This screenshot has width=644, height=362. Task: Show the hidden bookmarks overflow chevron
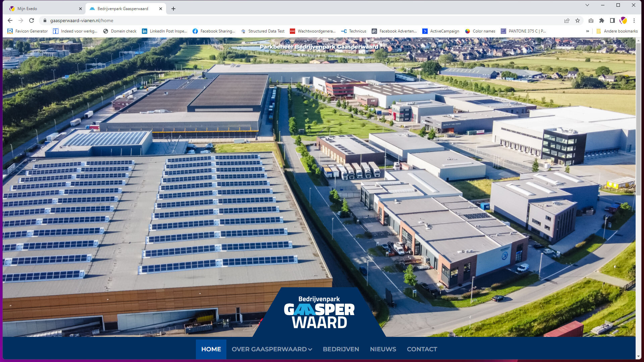(587, 31)
